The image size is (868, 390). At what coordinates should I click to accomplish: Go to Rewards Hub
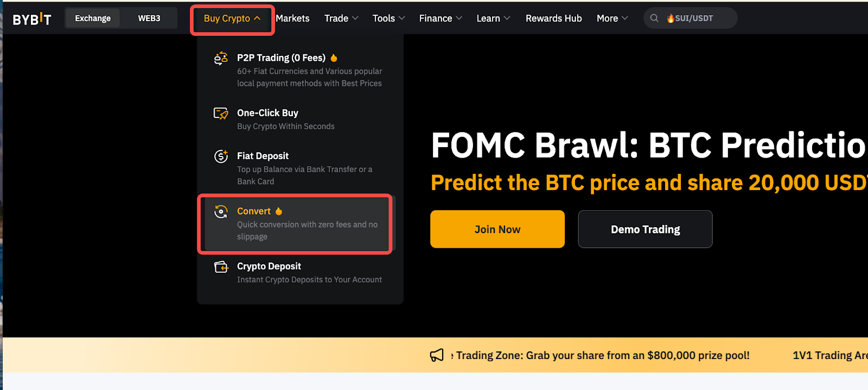[x=553, y=18]
